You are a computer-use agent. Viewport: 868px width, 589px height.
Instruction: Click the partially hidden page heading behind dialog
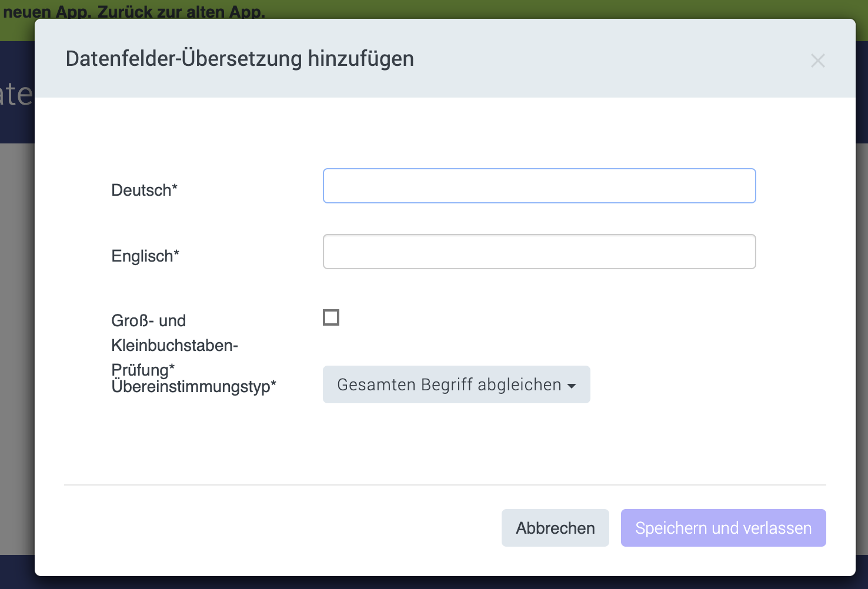point(16,94)
